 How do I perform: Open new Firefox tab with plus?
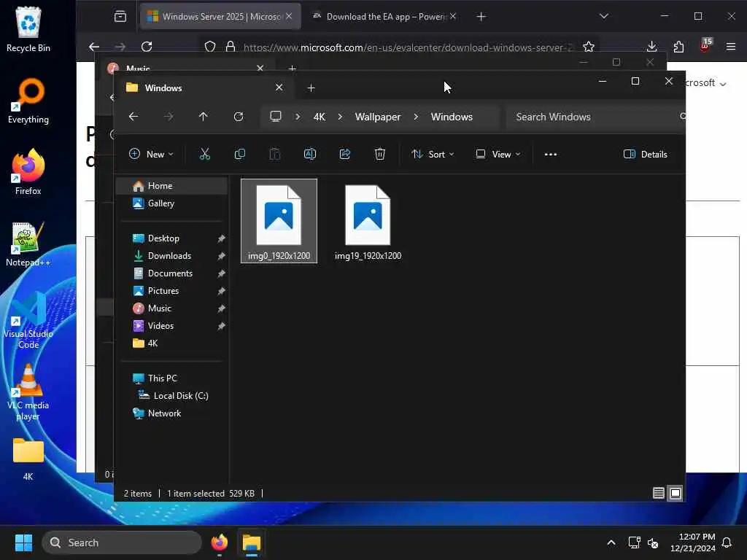[481, 16]
